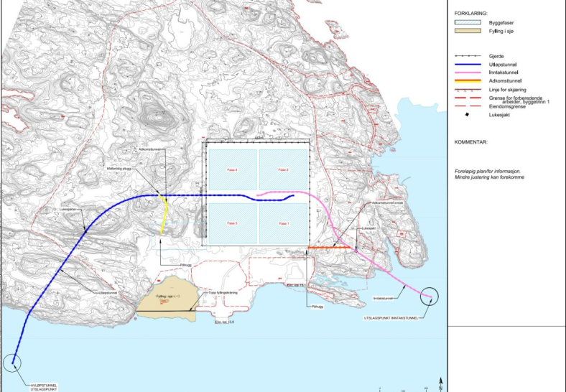Select the Fase 2 hatched block
This screenshot has width=566, height=392.
(x=283, y=169)
